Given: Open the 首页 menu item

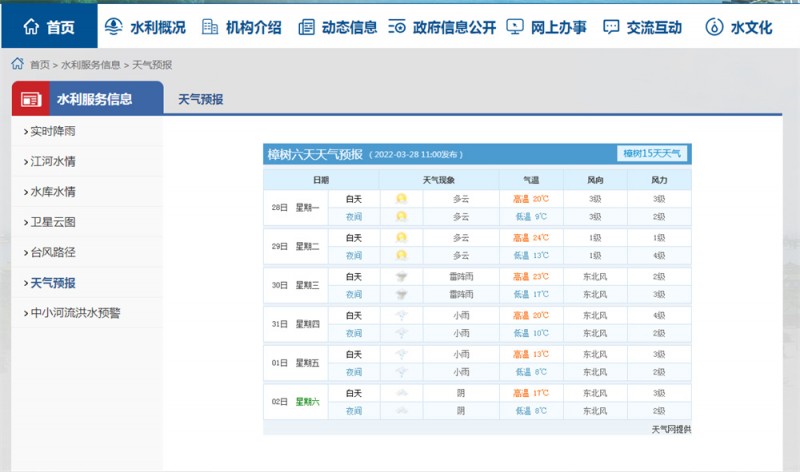Looking at the screenshot, I should click(49, 27).
